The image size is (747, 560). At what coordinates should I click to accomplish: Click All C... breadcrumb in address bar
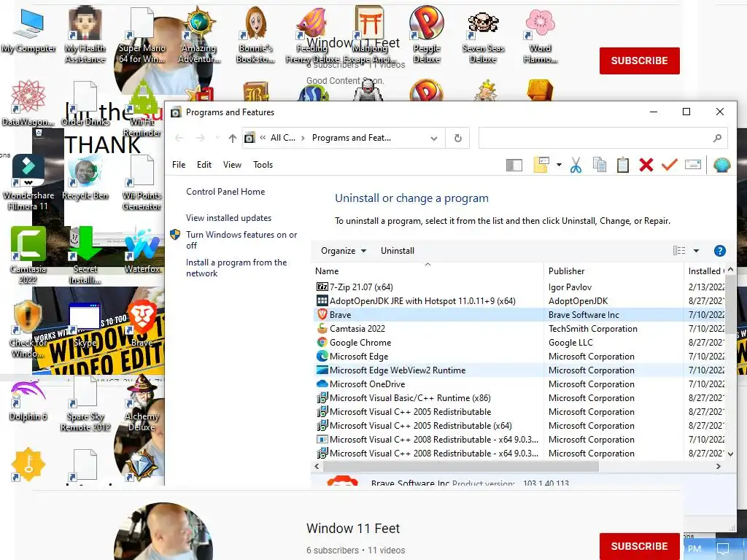click(x=282, y=138)
